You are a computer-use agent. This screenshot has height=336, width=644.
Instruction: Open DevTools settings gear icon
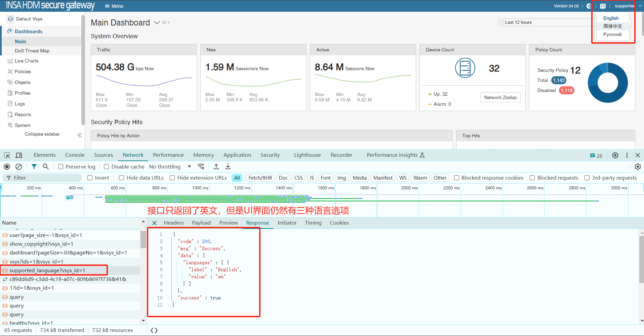point(615,155)
